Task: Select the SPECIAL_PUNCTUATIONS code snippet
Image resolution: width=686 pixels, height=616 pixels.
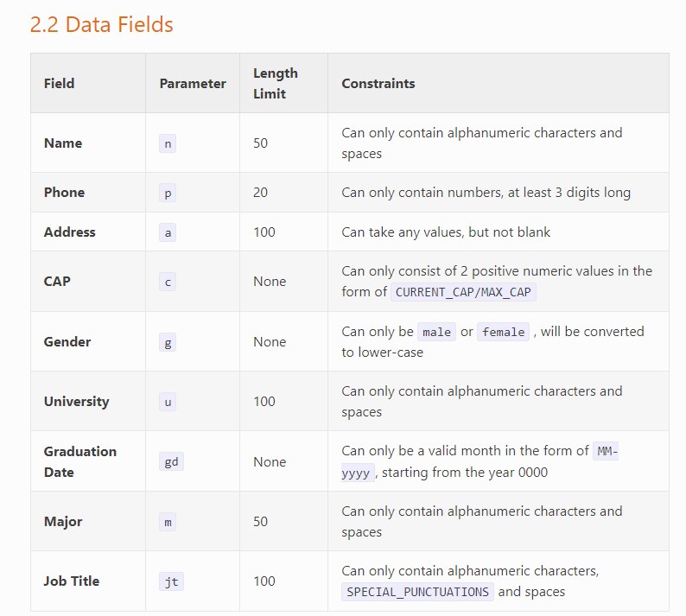Action: [418, 592]
